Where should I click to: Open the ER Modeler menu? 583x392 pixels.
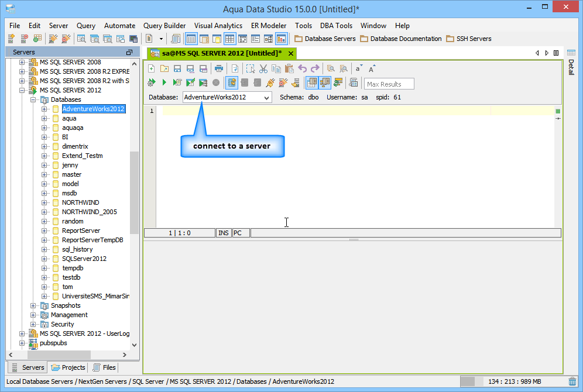coord(269,26)
